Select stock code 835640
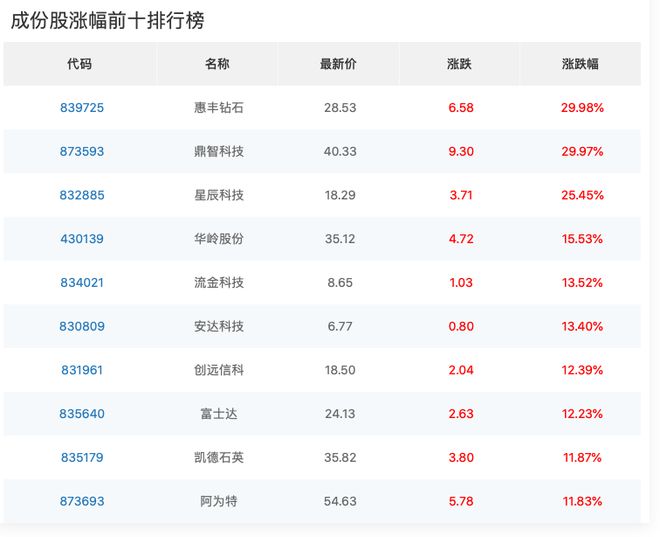Viewport: 660px width, 537px height. (82, 414)
